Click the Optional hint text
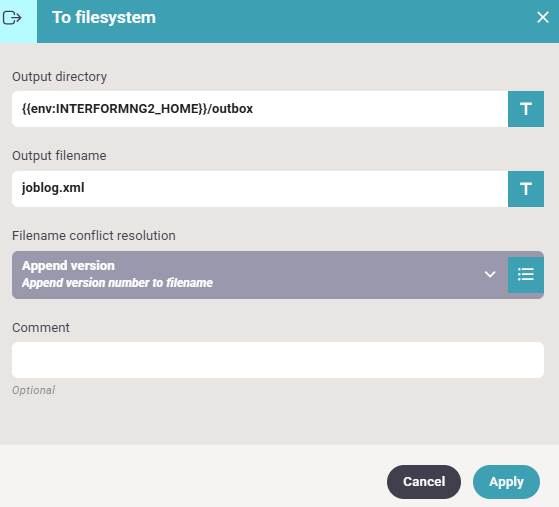This screenshot has height=507, width=559. (x=34, y=390)
